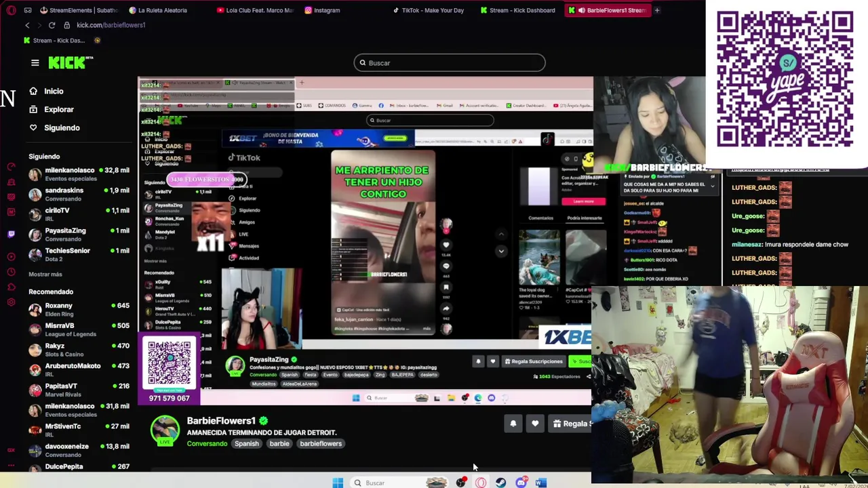Switch to StreamElements Subathon tab
Viewport: 868px width, 488px height.
pyautogui.click(x=79, y=10)
